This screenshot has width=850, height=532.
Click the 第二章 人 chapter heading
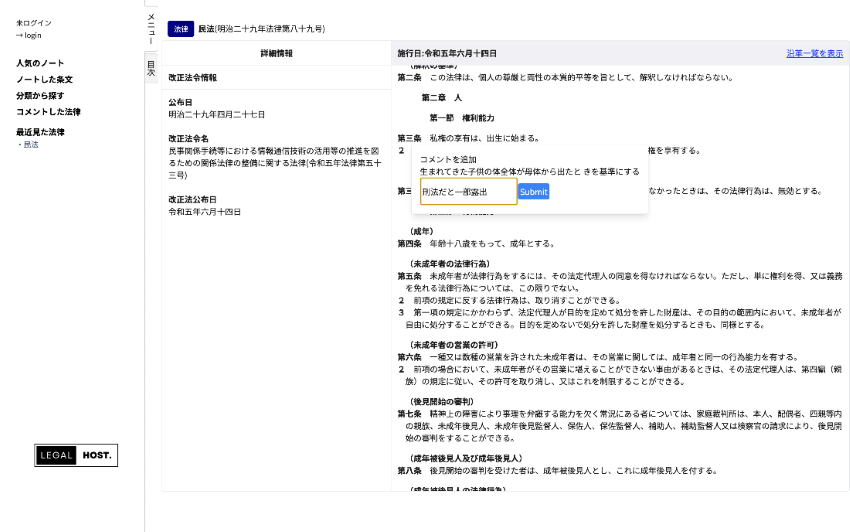coord(442,98)
